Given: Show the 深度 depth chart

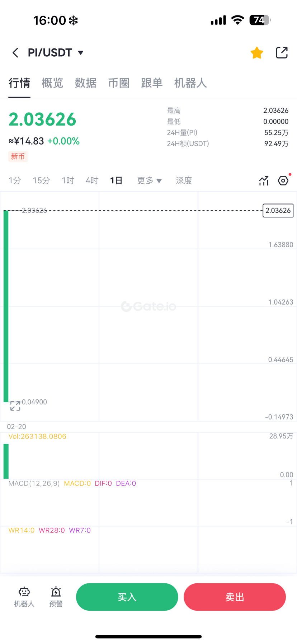Looking at the screenshot, I should coord(184,180).
